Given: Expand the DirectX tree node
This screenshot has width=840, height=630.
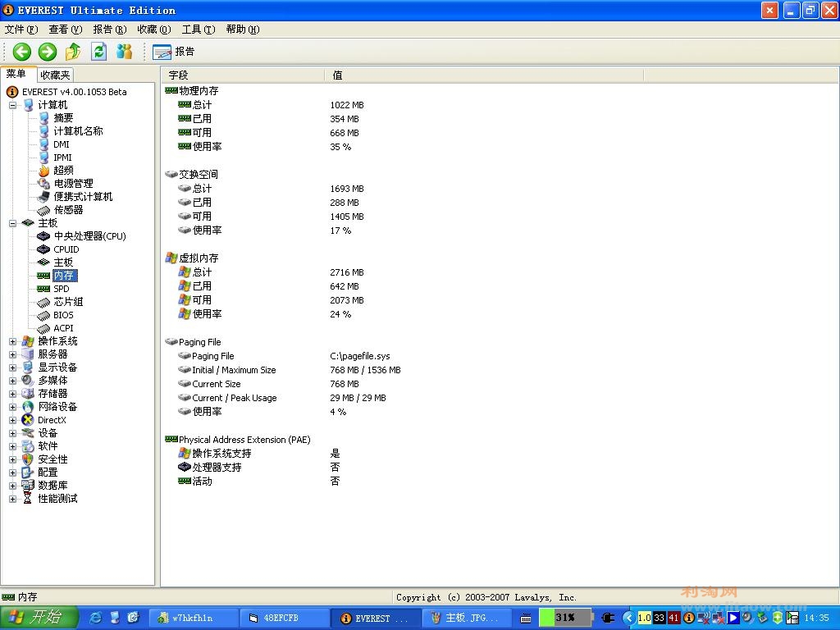Looking at the screenshot, I should 13,420.
